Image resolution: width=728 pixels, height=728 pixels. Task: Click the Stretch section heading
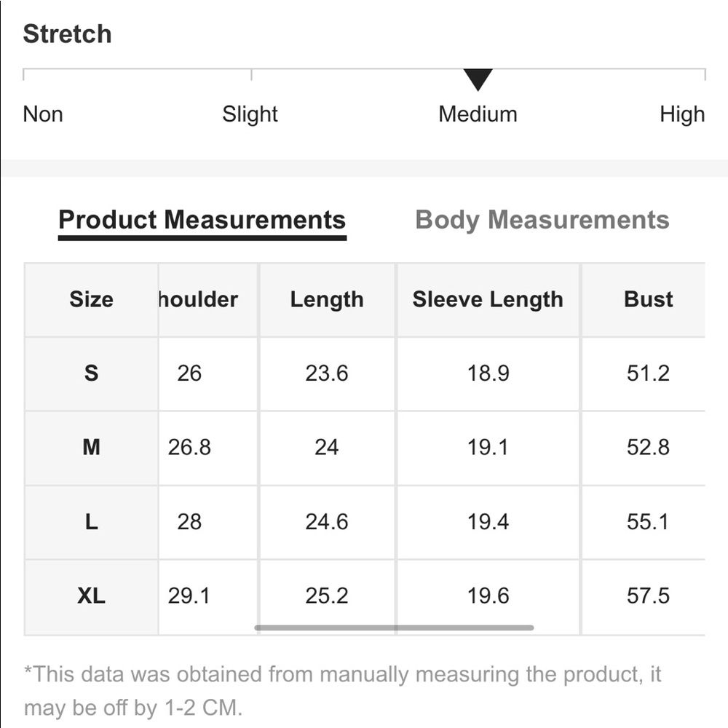67,34
